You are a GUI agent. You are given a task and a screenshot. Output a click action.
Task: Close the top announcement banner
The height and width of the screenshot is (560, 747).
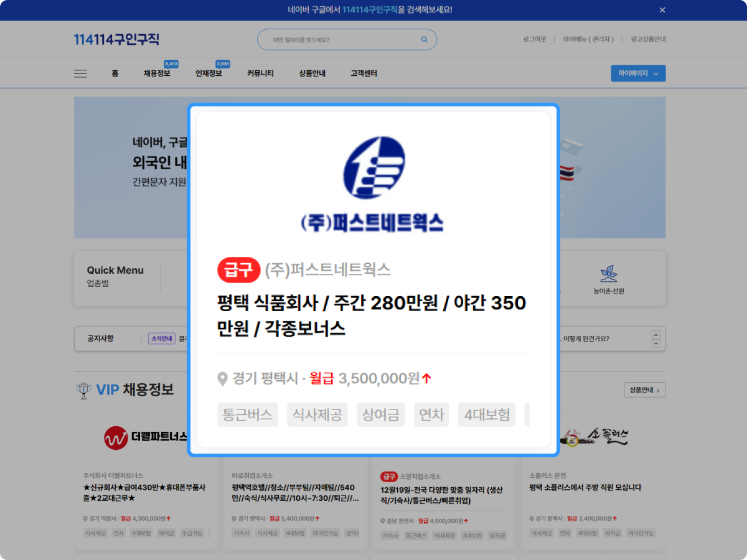(662, 10)
